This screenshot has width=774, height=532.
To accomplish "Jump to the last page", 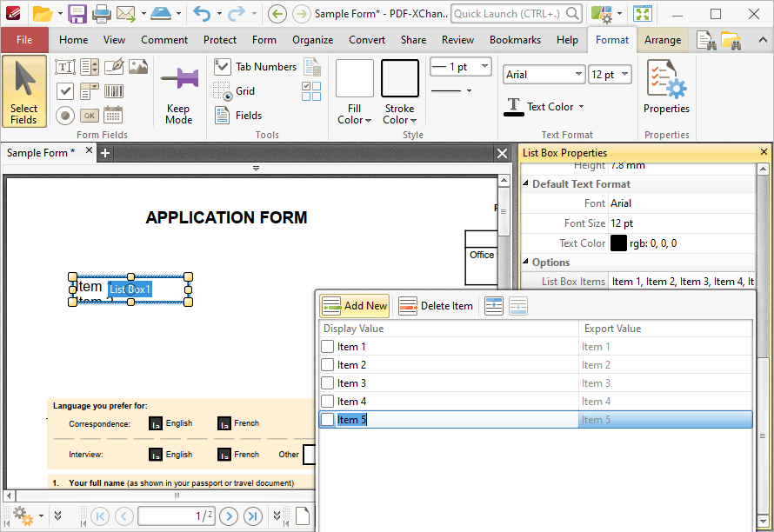I will pos(253,516).
